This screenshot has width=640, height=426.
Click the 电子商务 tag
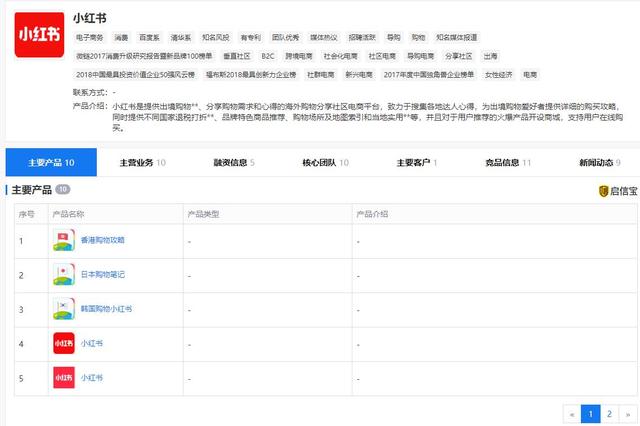[89, 38]
